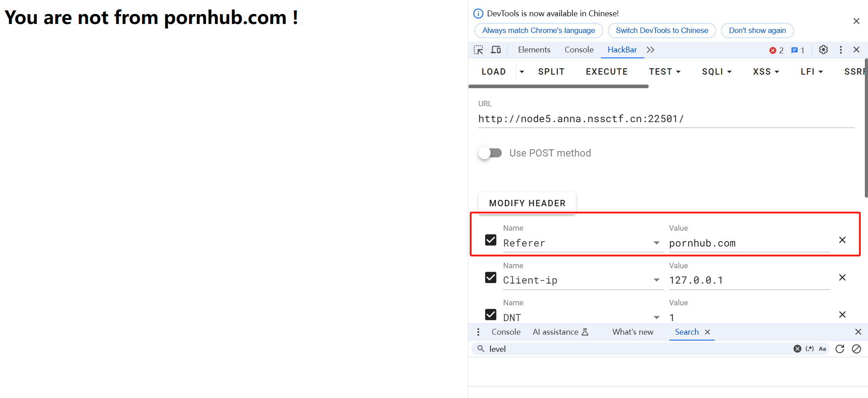Click the SPLIT button

(x=551, y=71)
